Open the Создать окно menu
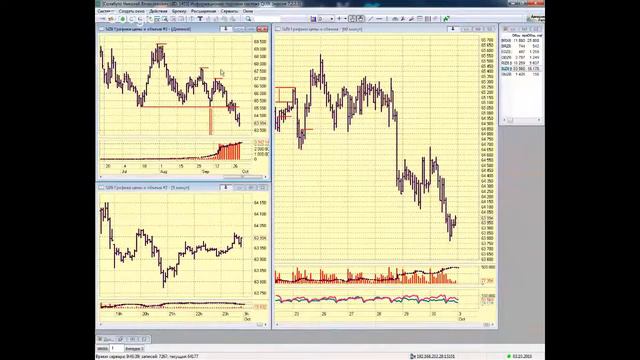The height and width of the screenshot is (360, 640). pos(131,11)
